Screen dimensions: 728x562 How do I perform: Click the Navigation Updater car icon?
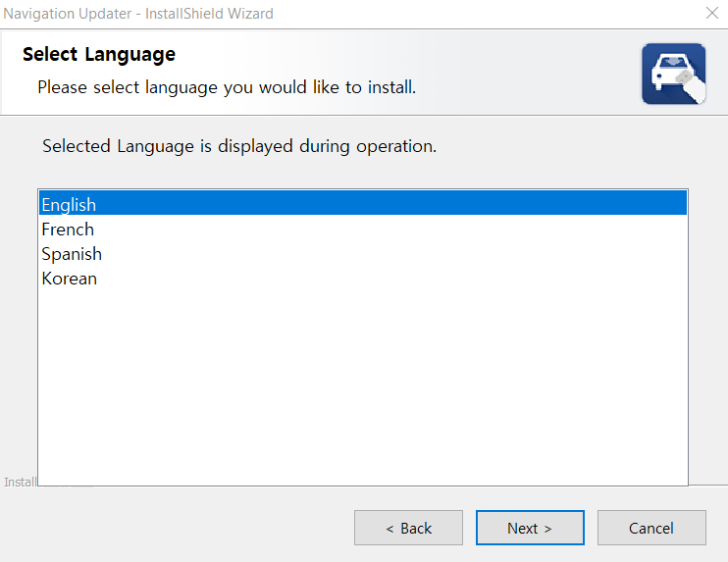(x=674, y=74)
